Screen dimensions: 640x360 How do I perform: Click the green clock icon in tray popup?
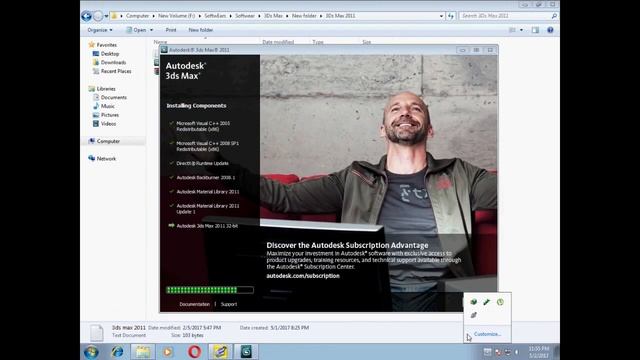[500, 302]
